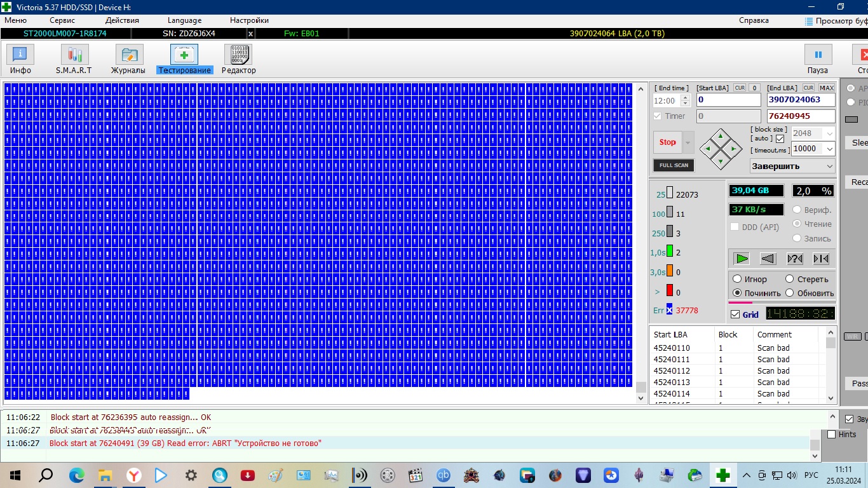Open Yandex Browser from the taskbar
Image resolution: width=868 pixels, height=488 pixels.
click(x=133, y=475)
